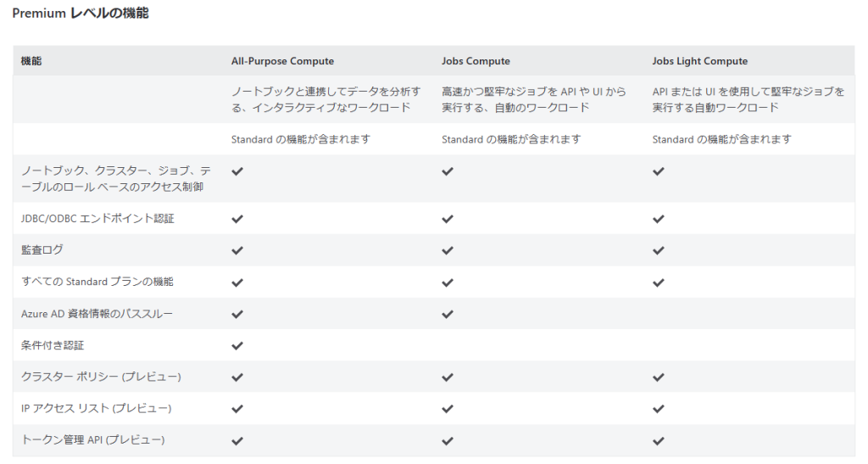Select the Azure AD 資格情報のパススルー row label
This screenshot has height=464, width=868.
97,314
